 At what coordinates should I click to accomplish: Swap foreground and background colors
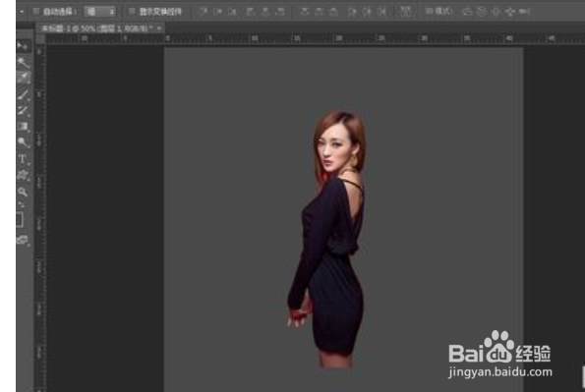(22, 204)
